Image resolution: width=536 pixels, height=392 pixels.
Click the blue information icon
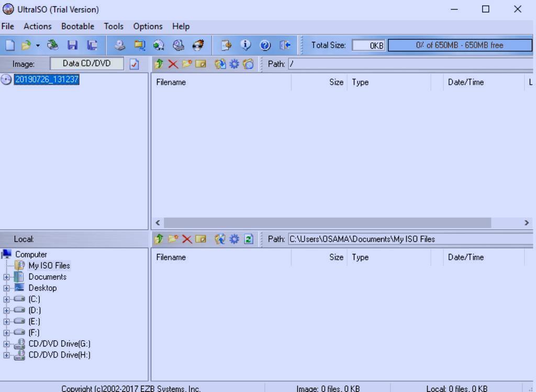point(245,45)
